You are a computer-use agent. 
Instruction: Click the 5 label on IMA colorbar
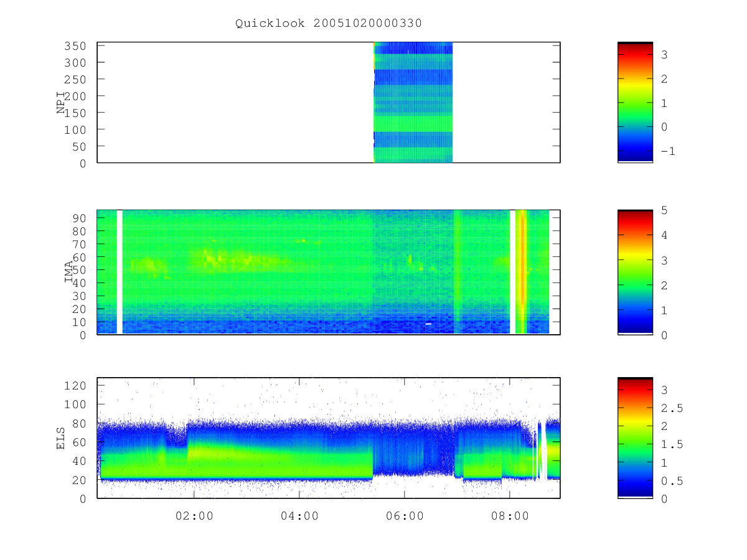pyautogui.click(x=664, y=210)
